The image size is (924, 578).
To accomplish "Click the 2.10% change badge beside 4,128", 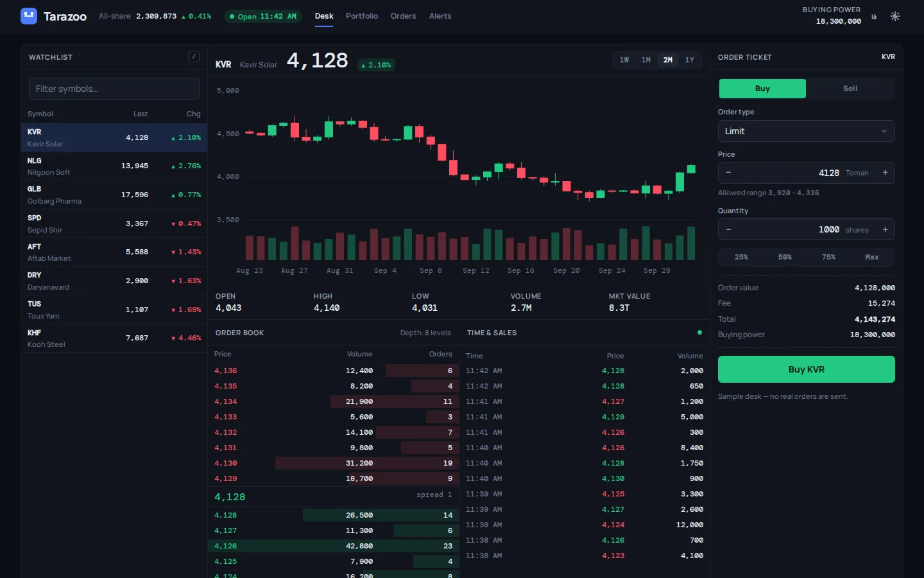I will 376,65.
